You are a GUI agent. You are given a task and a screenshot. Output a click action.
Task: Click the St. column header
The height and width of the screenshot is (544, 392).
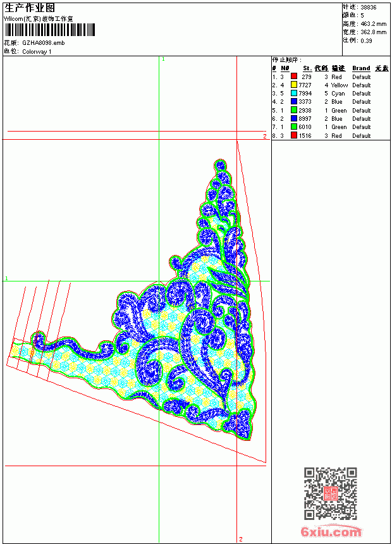307,68
